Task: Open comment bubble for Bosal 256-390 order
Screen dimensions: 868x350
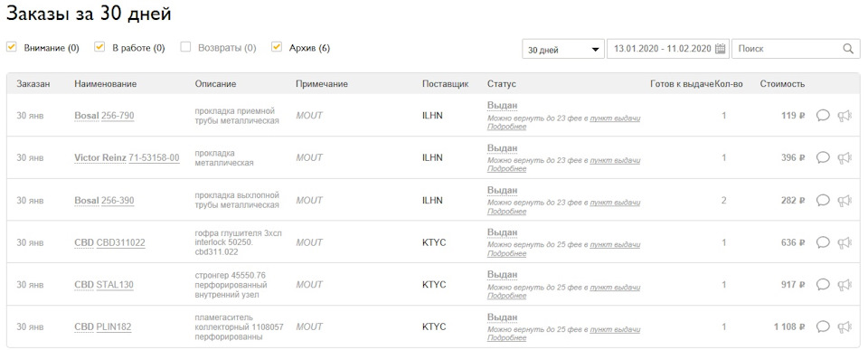Action: click(x=823, y=200)
